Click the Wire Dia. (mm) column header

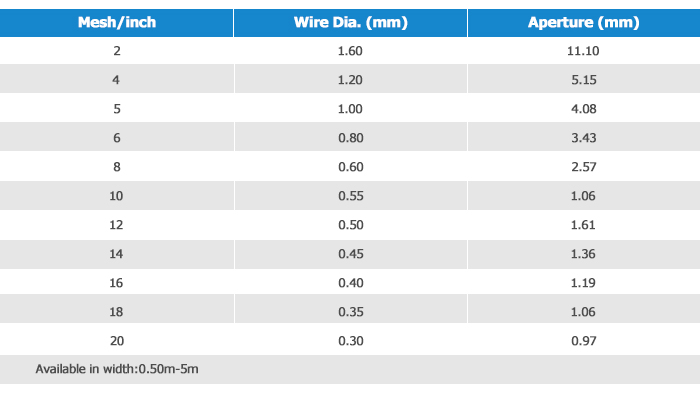click(350, 23)
